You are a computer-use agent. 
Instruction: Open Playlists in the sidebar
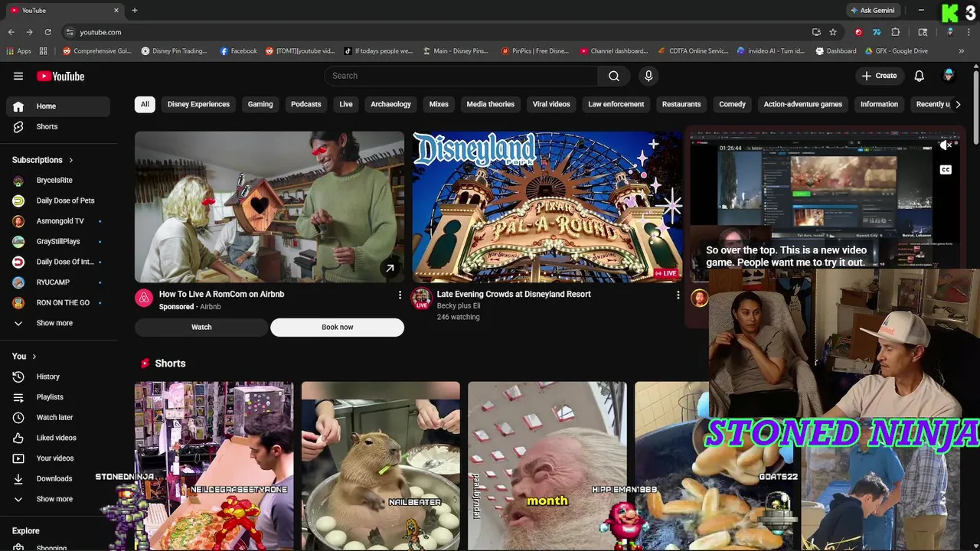coord(58,397)
